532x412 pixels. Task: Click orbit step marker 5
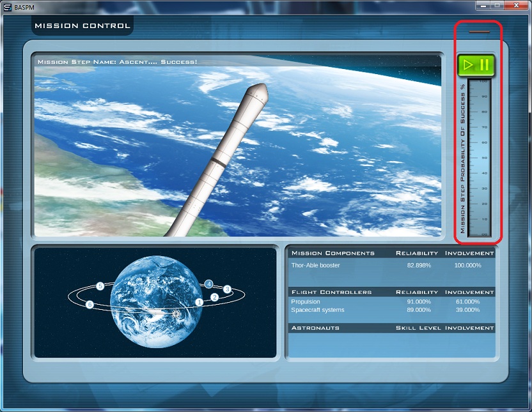[x=100, y=286]
